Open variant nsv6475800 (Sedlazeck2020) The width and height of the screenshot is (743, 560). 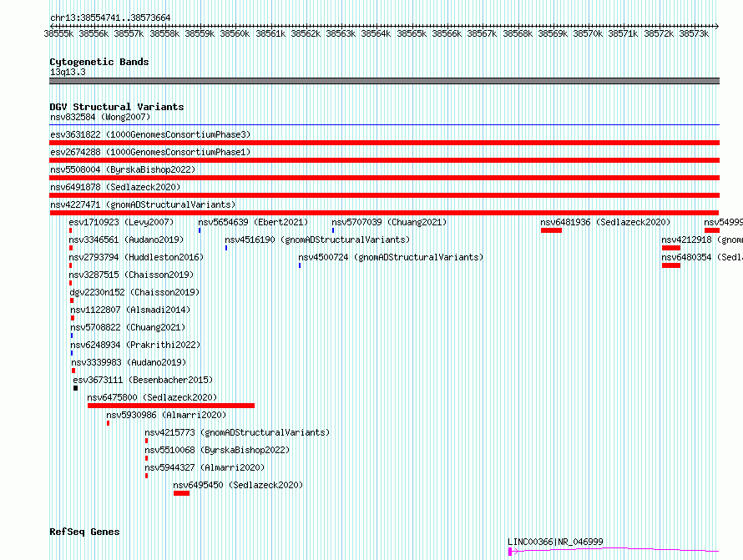pyautogui.click(x=152, y=397)
